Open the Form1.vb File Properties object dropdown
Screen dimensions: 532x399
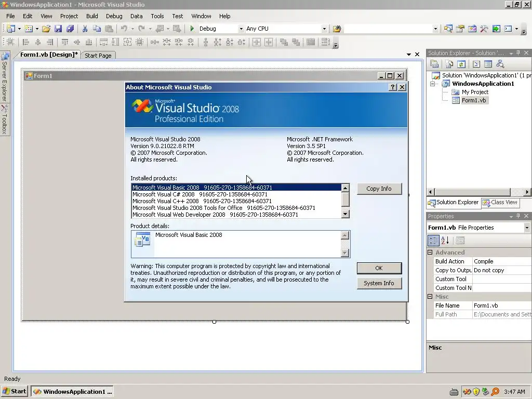pos(527,228)
